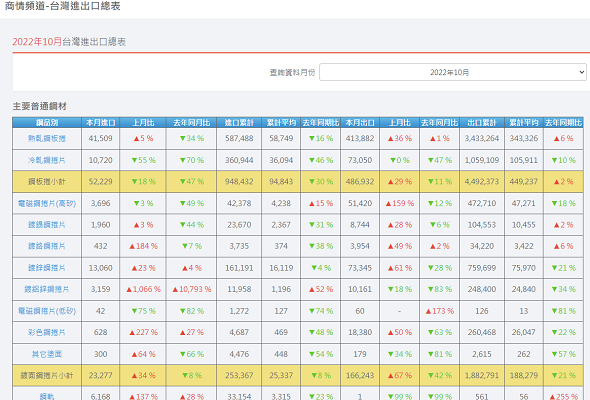Viewport: 590px width, 400px height.
Task: Click the 2022年10月台灣進出口總表 title
Action: [x=69, y=42]
